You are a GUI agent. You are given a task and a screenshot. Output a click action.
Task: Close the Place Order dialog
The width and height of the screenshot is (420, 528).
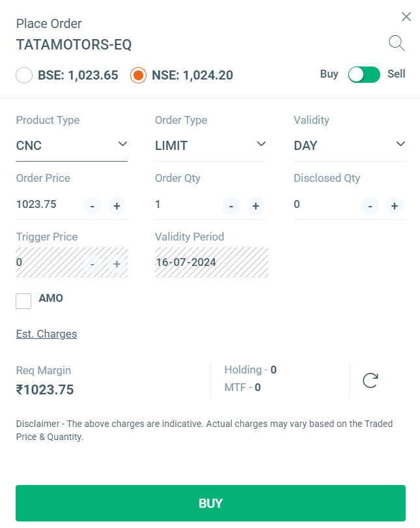pyautogui.click(x=406, y=17)
